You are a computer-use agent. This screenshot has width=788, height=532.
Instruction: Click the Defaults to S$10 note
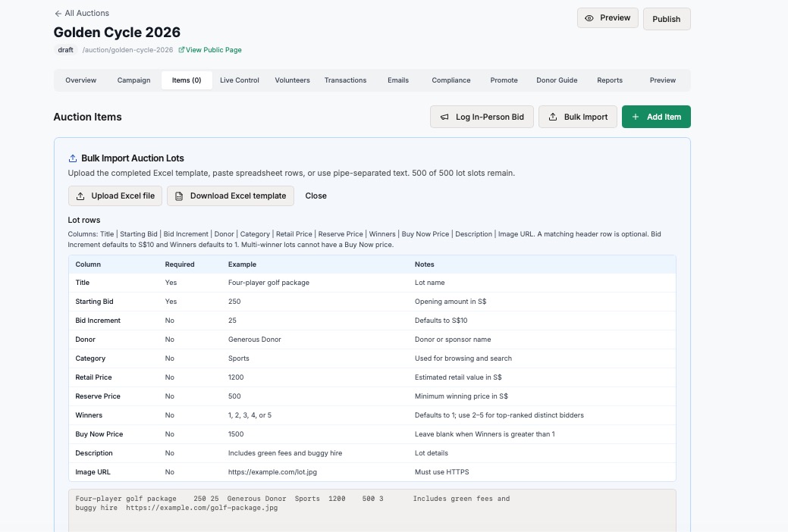(x=441, y=321)
